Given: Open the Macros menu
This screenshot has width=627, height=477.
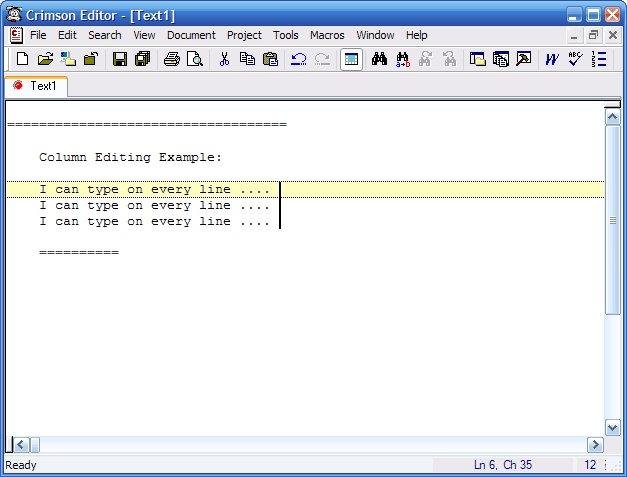Looking at the screenshot, I should (327, 35).
